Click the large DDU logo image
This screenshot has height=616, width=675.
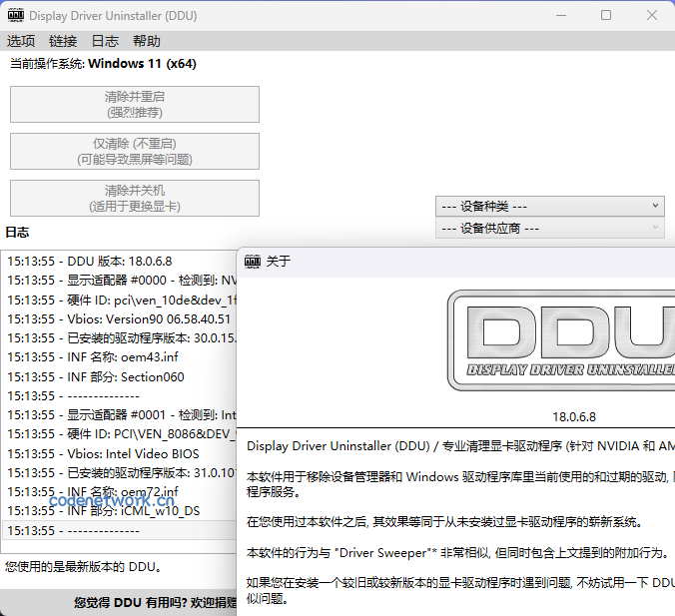561,340
